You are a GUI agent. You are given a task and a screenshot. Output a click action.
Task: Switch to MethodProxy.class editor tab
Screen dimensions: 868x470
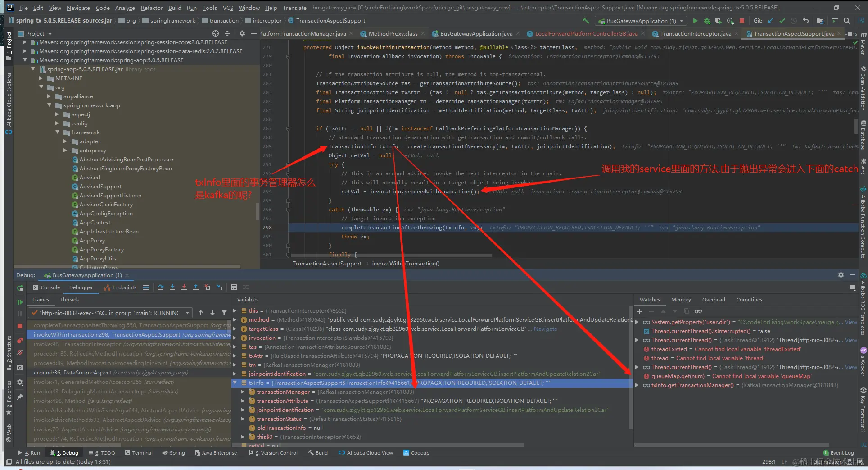(393, 34)
